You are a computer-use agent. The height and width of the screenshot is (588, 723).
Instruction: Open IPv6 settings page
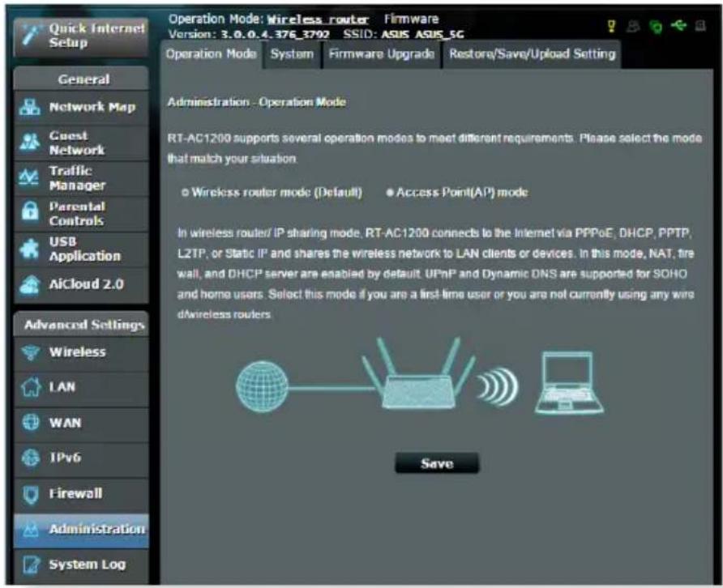click(81, 458)
